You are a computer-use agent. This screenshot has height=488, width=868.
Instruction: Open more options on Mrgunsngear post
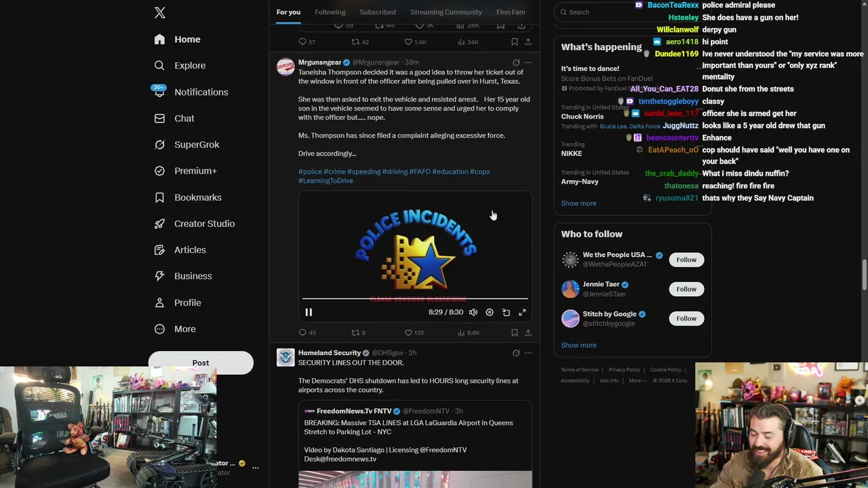pos(528,62)
